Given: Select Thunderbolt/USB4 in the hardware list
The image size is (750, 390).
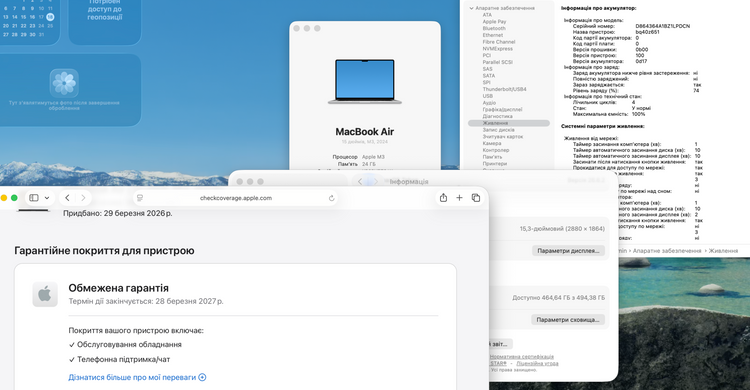Looking at the screenshot, I should pyautogui.click(x=504, y=89).
